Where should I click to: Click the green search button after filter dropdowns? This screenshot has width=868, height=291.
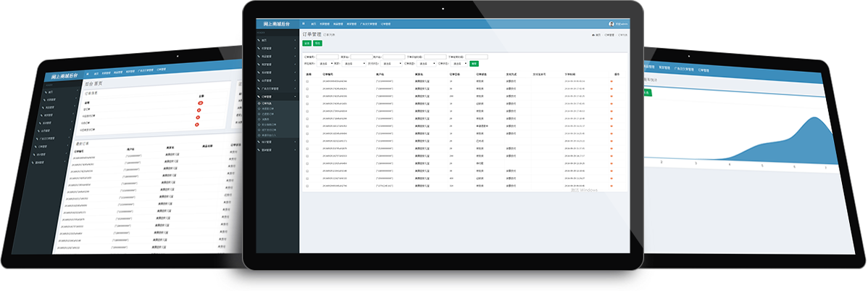pyautogui.click(x=474, y=63)
